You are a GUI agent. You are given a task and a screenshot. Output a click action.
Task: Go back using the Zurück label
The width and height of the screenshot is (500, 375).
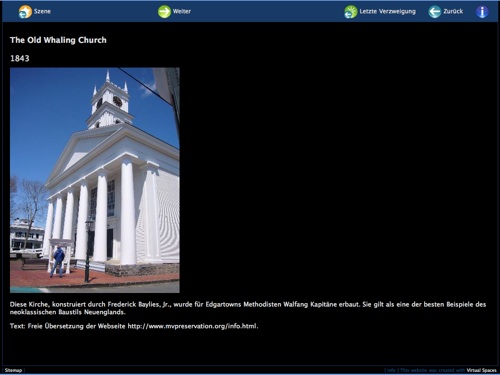point(453,11)
